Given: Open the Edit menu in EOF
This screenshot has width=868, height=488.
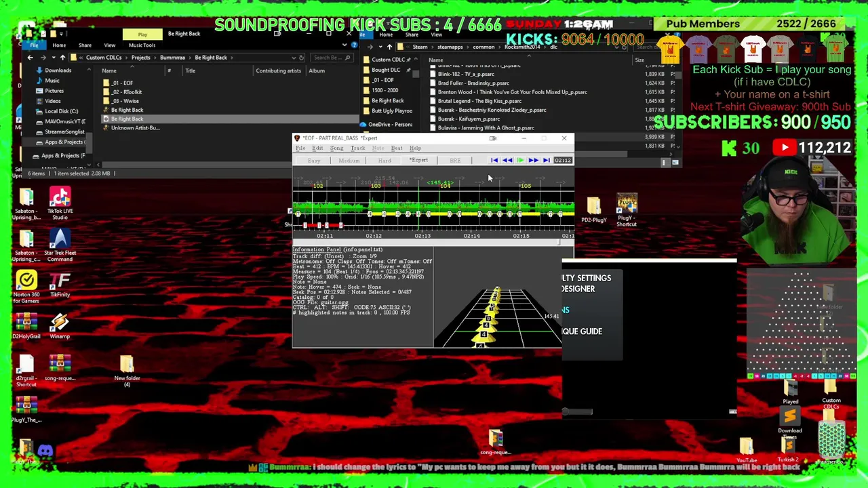Looking at the screenshot, I should [x=317, y=148].
